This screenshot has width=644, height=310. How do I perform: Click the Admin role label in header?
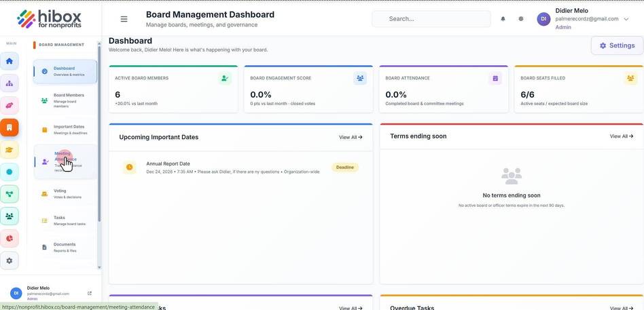(563, 27)
